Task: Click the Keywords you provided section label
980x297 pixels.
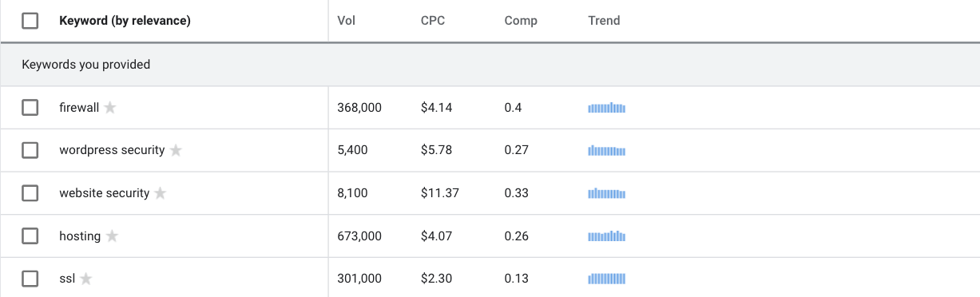Action: 86,65
